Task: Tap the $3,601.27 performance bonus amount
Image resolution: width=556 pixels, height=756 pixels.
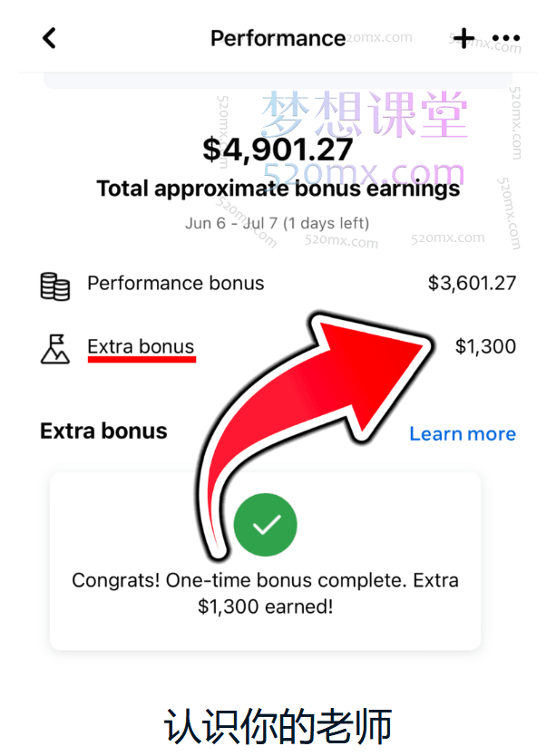Action: pyautogui.click(x=472, y=283)
